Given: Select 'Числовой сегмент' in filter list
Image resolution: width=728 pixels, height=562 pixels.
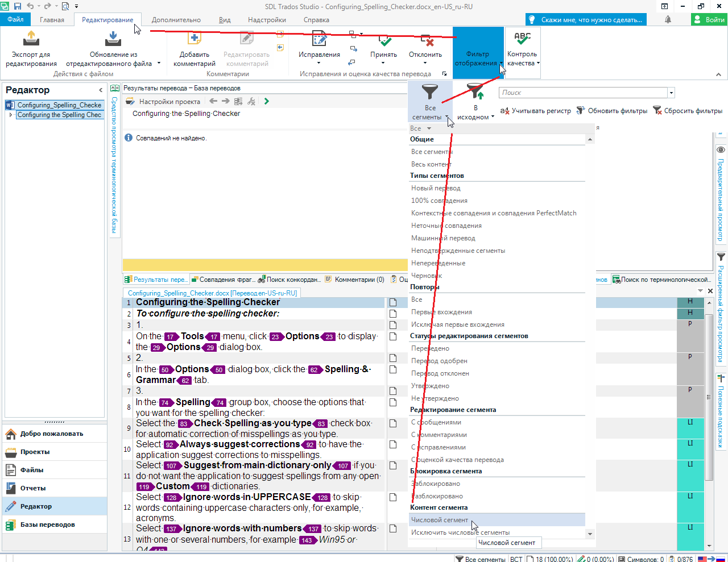Looking at the screenshot, I should pyautogui.click(x=440, y=520).
